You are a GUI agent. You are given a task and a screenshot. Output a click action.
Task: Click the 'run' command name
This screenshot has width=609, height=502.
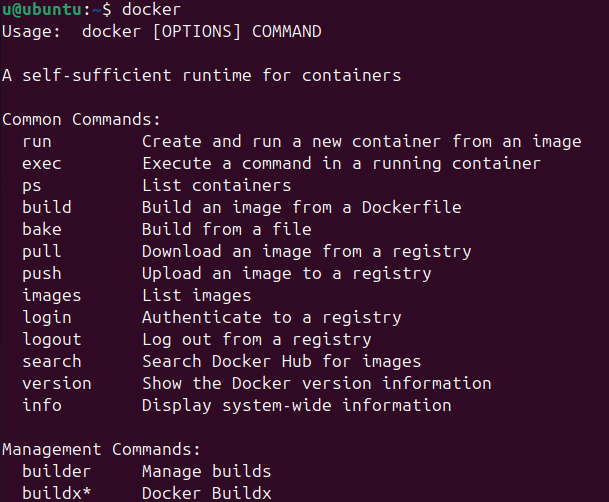click(x=37, y=142)
